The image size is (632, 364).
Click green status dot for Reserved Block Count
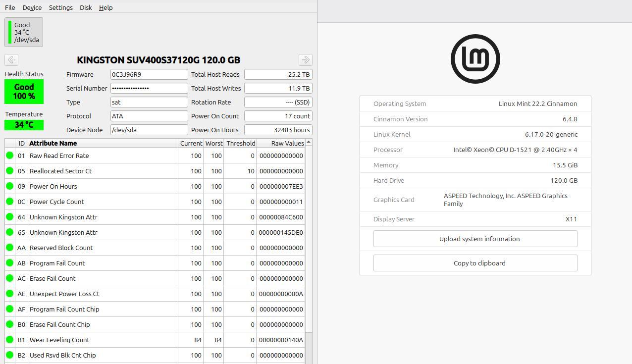[x=9, y=248]
